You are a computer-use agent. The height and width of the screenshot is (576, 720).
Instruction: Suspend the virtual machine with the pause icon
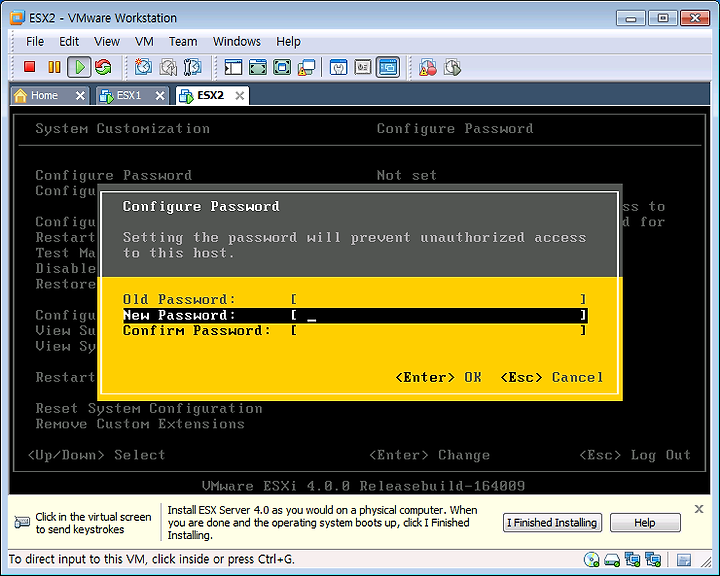click(54, 67)
